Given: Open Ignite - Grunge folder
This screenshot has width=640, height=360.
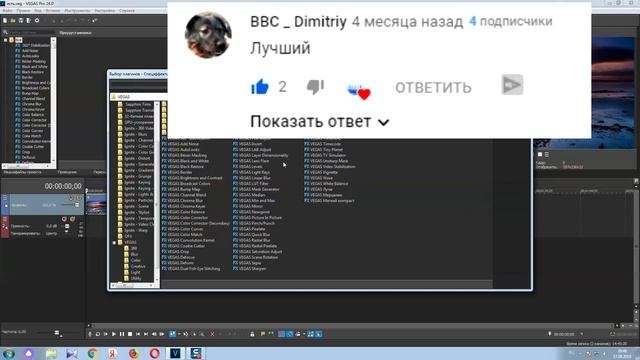Looking at the screenshot, I should click(x=135, y=176).
